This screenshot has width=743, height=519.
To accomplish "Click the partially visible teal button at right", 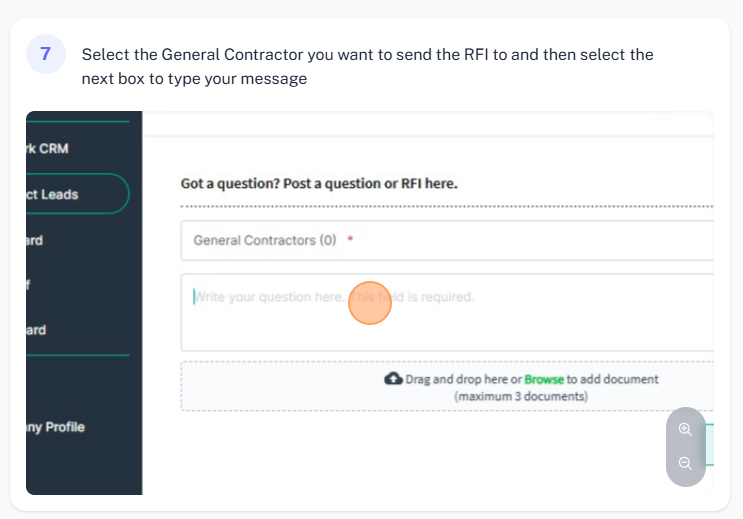I will [x=709, y=445].
